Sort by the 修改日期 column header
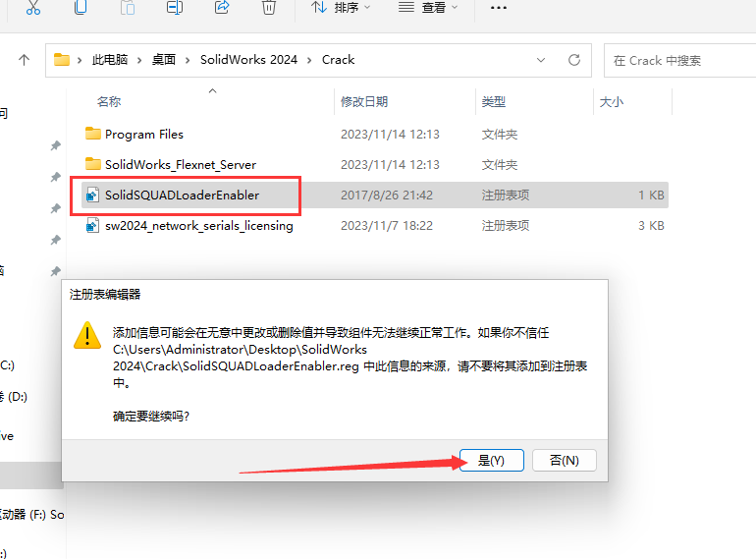The width and height of the screenshot is (756, 559). click(x=364, y=102)
